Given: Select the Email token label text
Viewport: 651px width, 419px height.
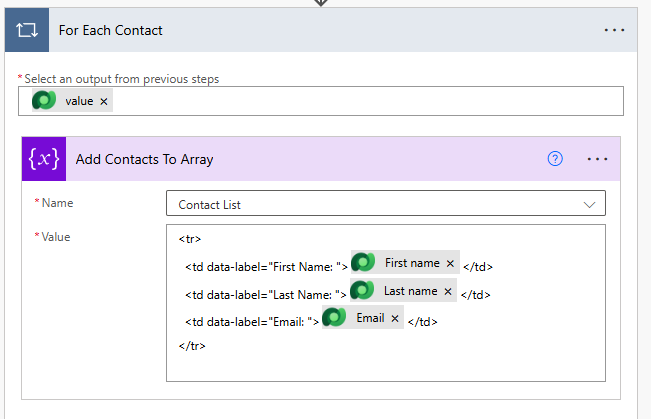Looking at the screenshot, I should point(370,319).
